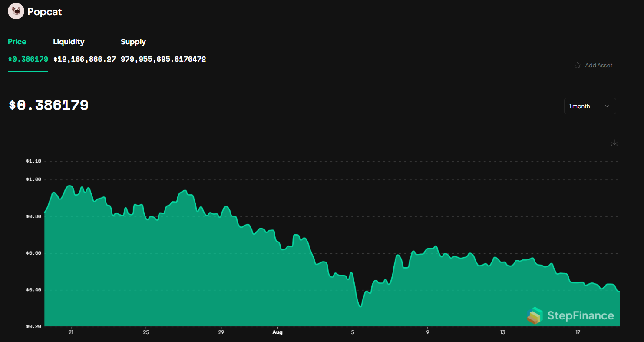Click the liquidity value $12,166,866.27
This screenshot has height=342, width=644.
(x=84, y=59)
